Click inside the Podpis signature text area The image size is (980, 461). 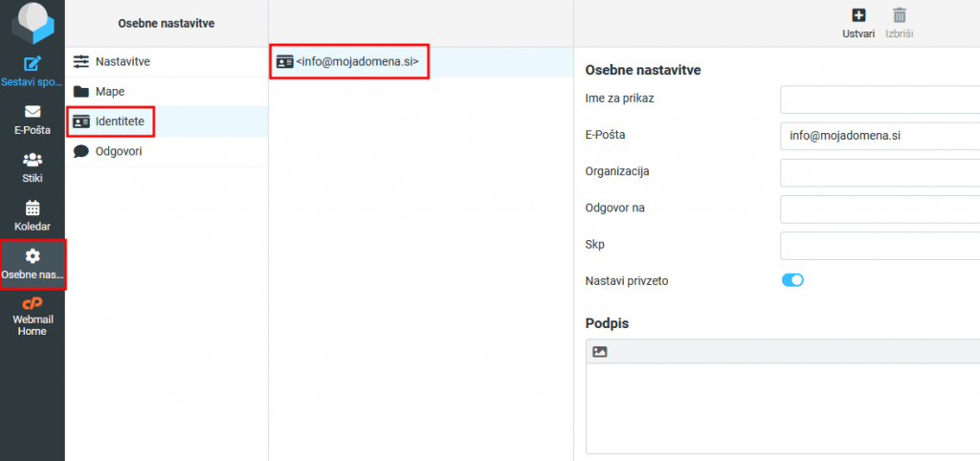coord(782,407)
